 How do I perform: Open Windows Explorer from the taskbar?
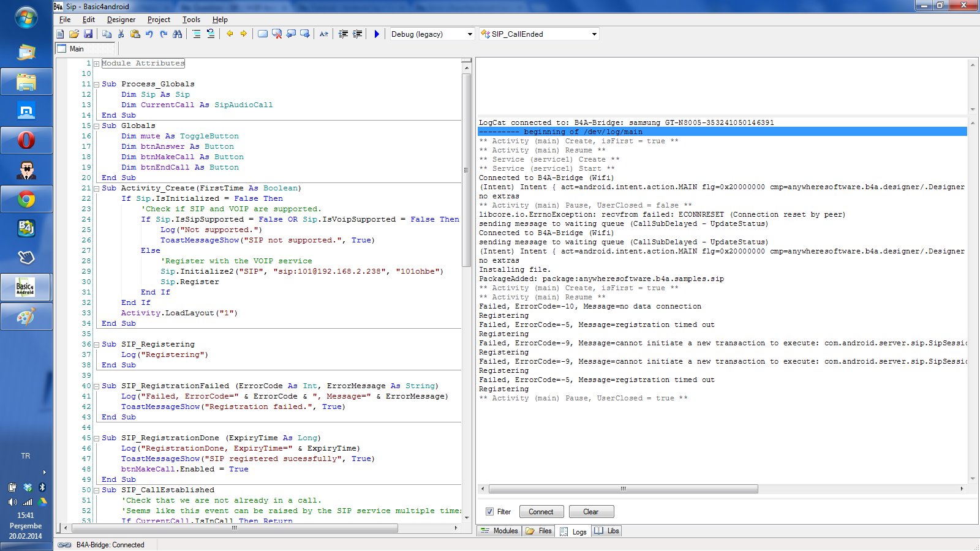(x=26, y=81)
